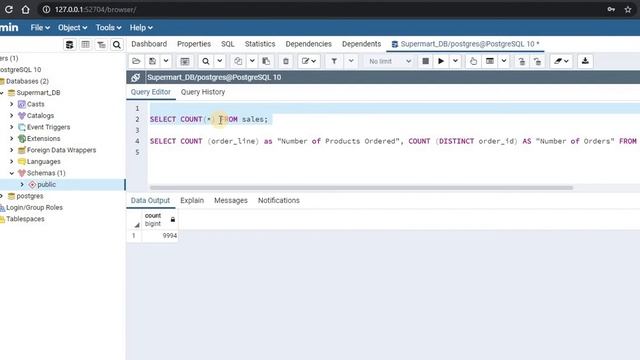Open the Notifications tab
Image resolution: width=640 pixels, height=360 pixels.
point(279,200)
